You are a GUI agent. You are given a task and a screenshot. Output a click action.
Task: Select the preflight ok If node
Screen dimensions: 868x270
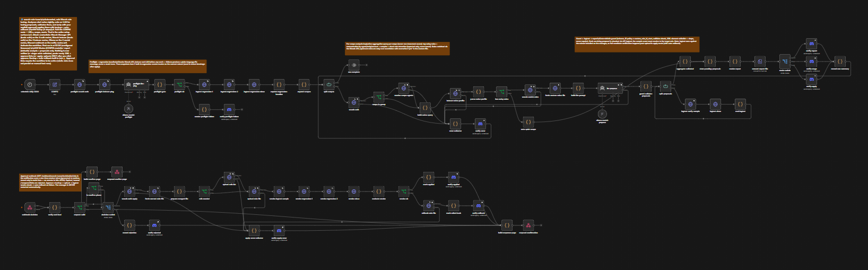coord(179,84)
